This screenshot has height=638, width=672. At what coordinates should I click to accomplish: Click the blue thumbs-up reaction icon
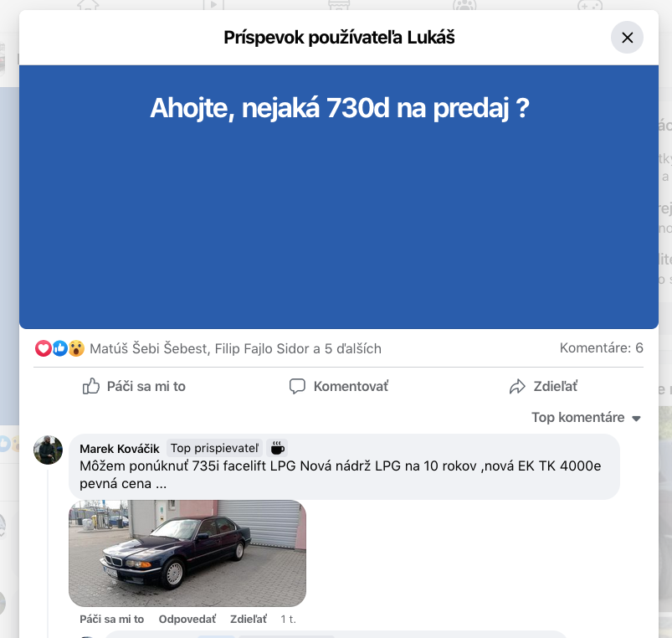[x=60, y=348]
